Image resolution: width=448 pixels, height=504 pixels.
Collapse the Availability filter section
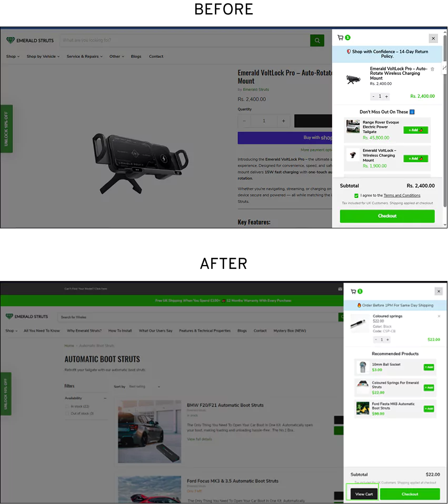[x=105, y=398]
